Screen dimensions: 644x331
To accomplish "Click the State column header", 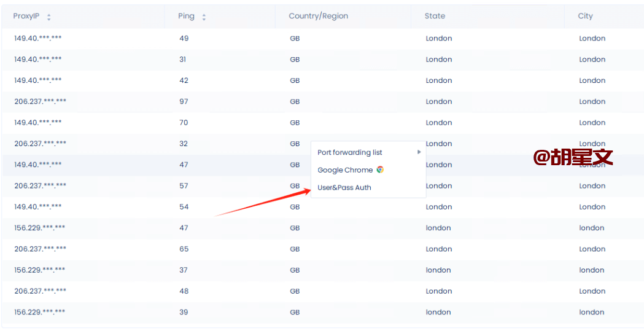I will click(435, 16).
